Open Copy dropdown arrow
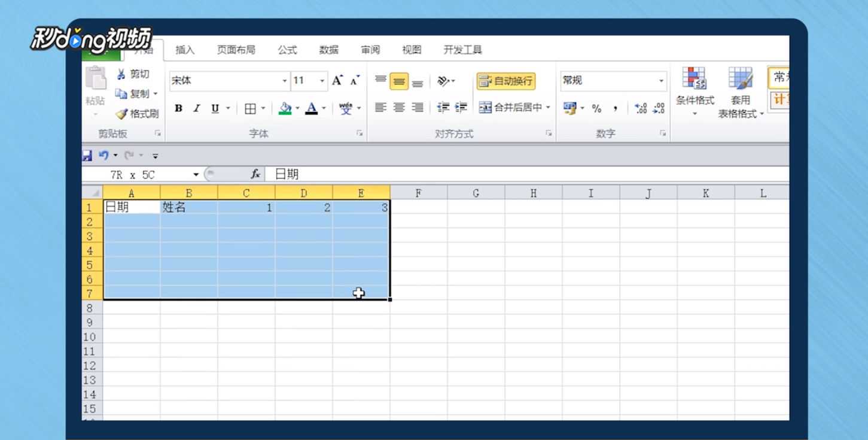 click(x=156, y=94)
